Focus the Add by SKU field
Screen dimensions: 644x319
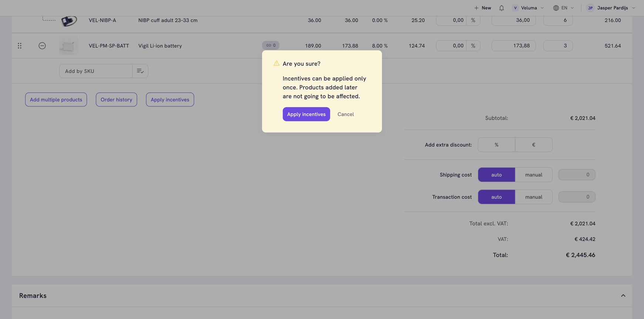pyautogui.click(x=96, y=71)
